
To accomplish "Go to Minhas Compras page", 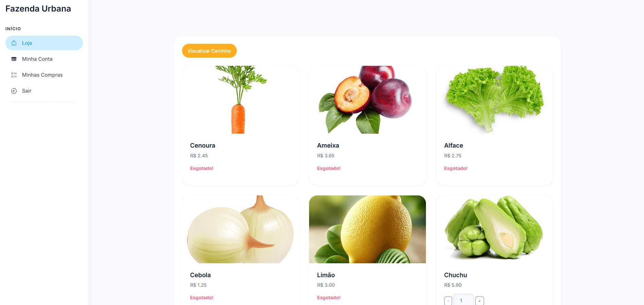I will [44, 75].
